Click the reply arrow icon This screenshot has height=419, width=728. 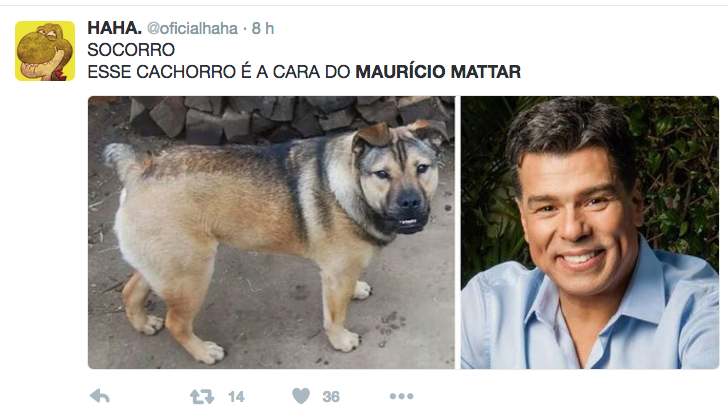click(x=100, y=396)
